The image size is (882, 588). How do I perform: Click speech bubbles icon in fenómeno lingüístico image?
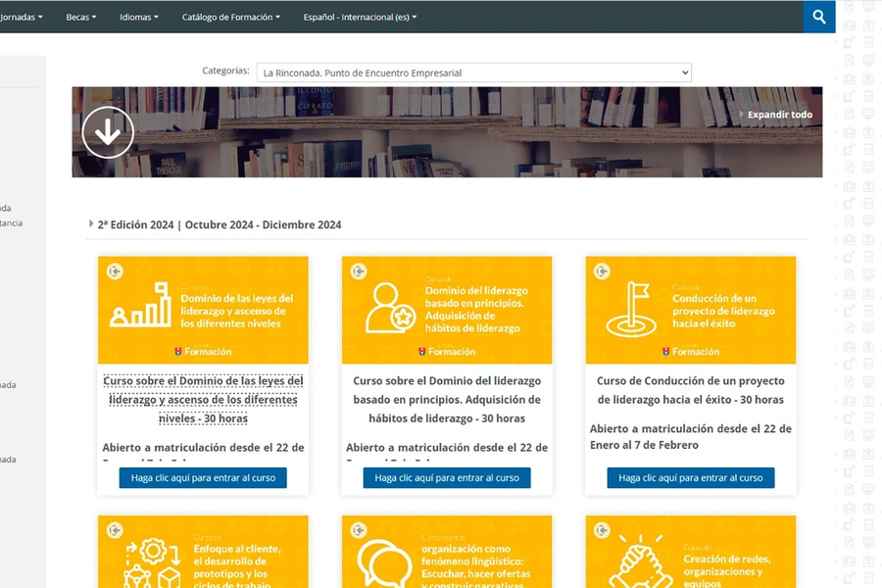384,563
